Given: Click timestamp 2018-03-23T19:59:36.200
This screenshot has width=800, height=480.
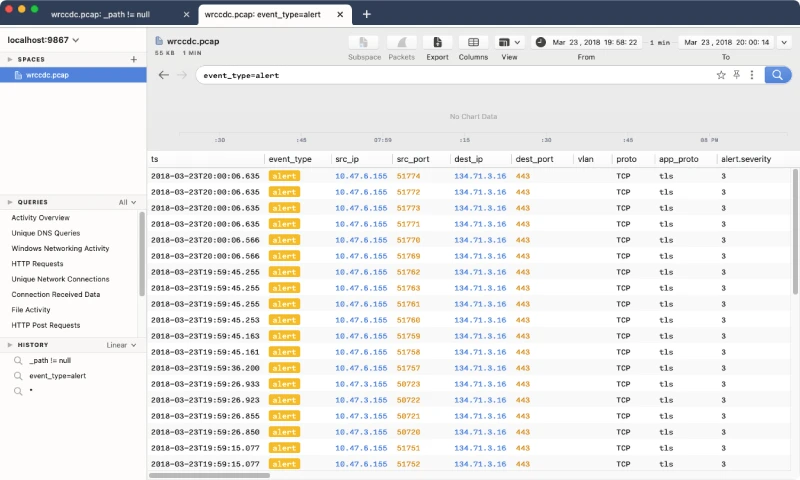Looking at the screenshot, I should [x=205, y=368].
